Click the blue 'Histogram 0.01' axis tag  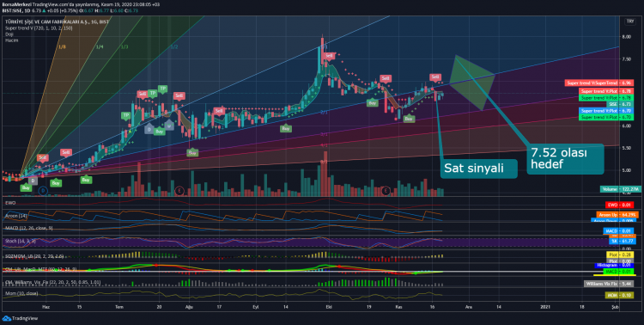(614, 266)
